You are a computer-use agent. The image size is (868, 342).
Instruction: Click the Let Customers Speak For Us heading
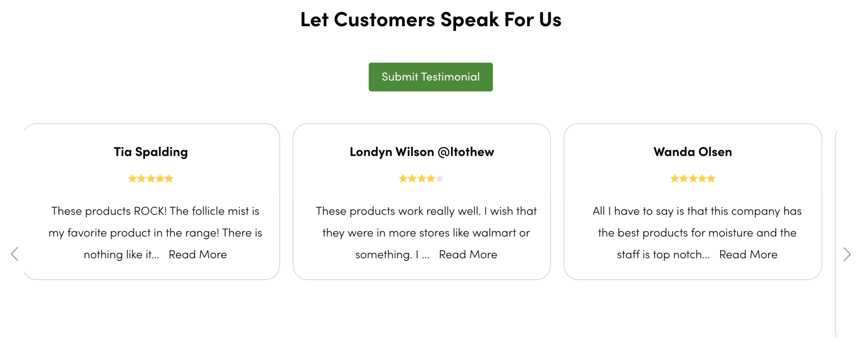[431, 20]
